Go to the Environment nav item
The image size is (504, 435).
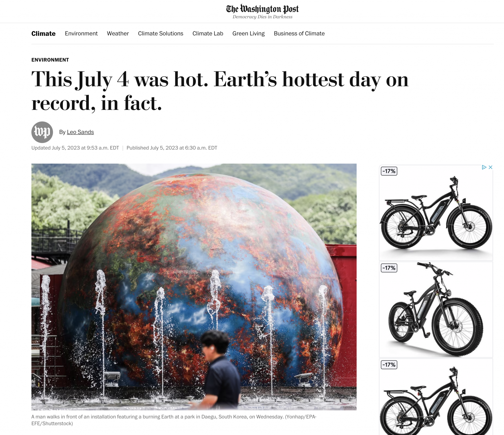point(81,33)
